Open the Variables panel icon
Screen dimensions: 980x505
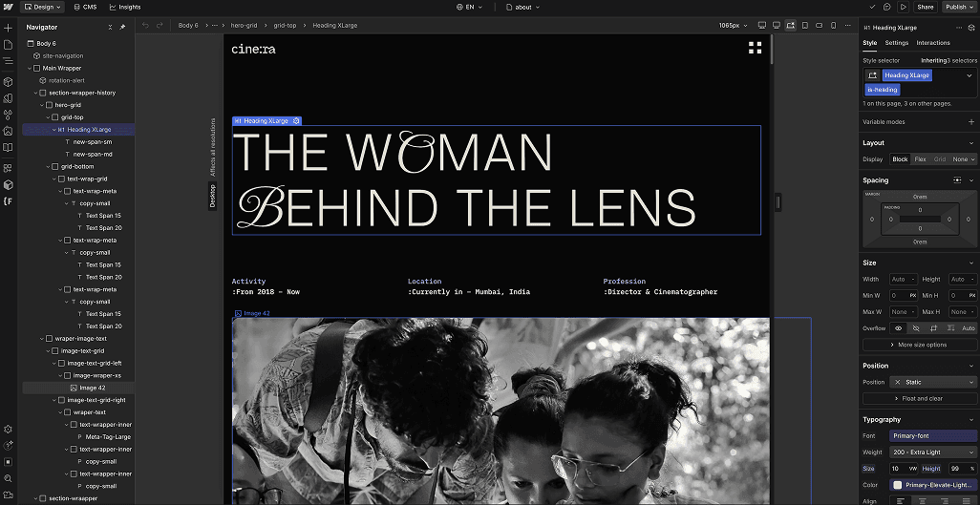pyautogui.click(x=8, y=98)
